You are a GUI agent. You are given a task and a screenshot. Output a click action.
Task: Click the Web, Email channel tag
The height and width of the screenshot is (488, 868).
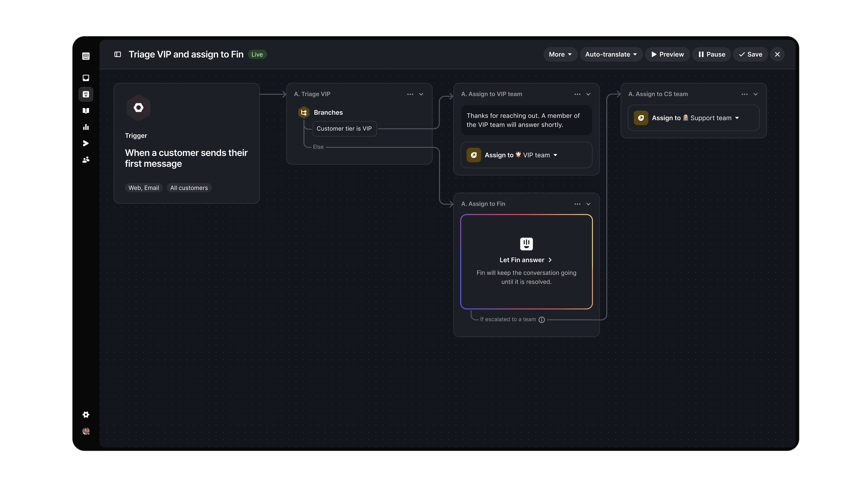point(144,188)
